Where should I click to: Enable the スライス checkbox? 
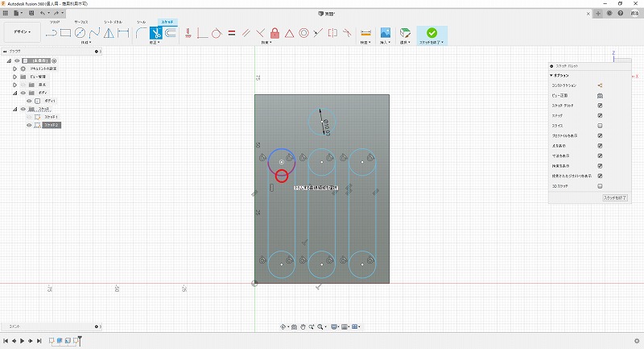(x=600, y=126)
